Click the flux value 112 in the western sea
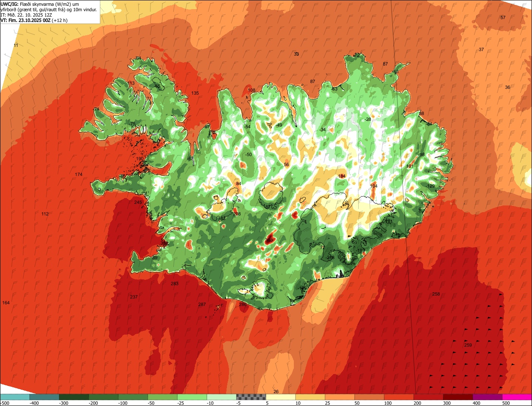Screen dimensions: 532x406 click(x=45, y=214)
